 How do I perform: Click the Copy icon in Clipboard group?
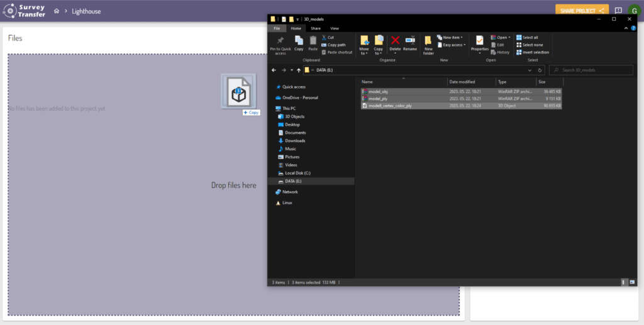pos(299,41)
